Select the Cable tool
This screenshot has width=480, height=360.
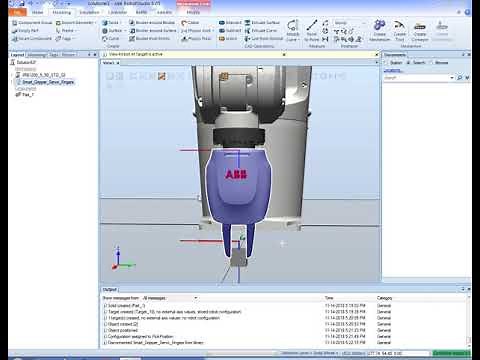[x=190, y=23]
